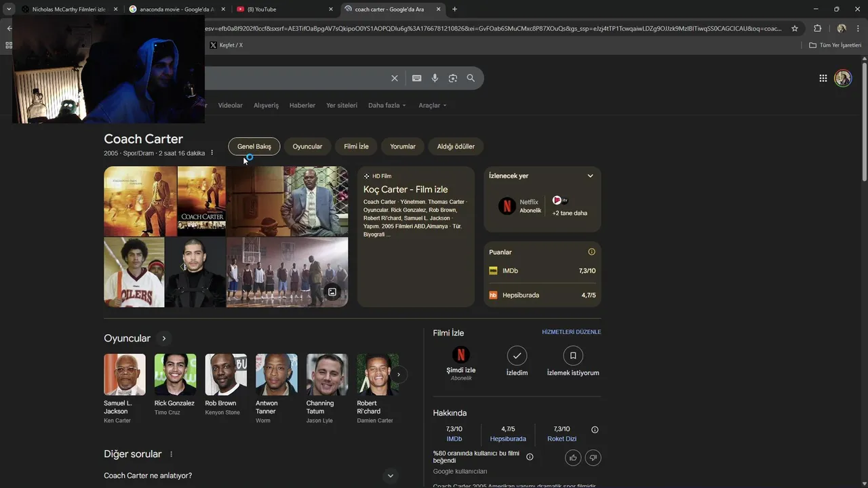The height and width of the screenshot is (488, 868).
Task: Switch to the Yer siteleri tab
Action: coord(342,105)
